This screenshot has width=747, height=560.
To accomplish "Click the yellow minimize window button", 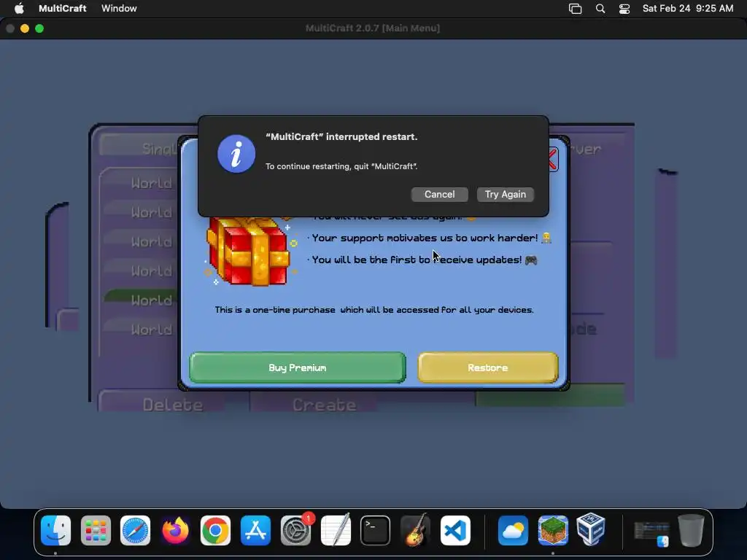I will coord(25,28).
